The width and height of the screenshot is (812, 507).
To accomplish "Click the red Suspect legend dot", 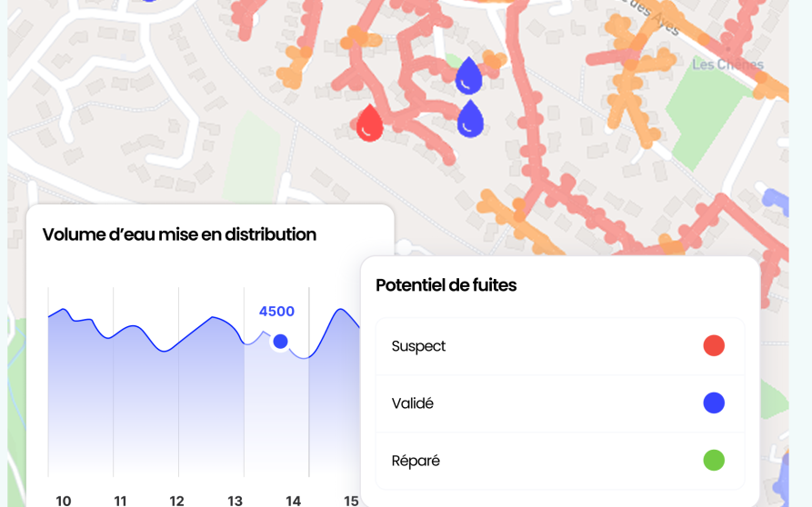I will [714, 345].
